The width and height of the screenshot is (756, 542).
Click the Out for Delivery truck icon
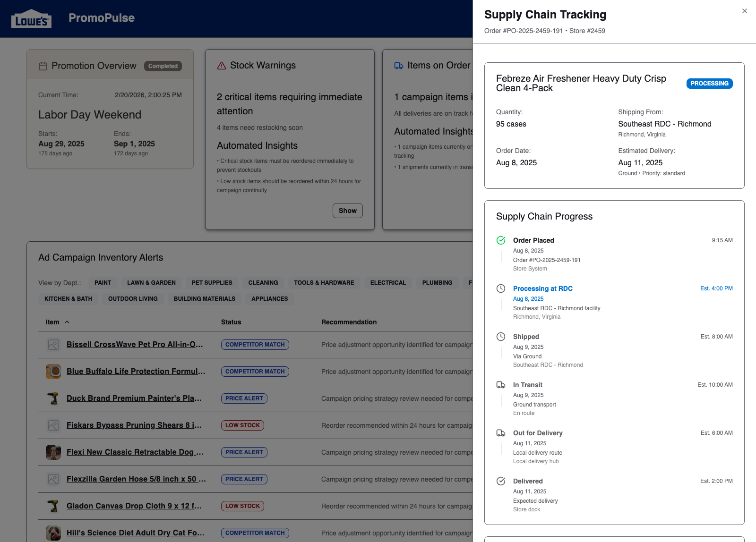(x=501, y=433)
